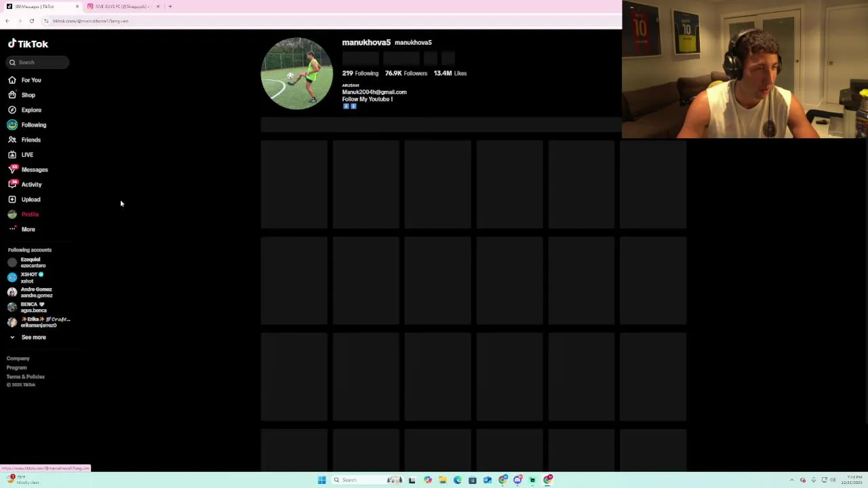868x488 pixels.
Task: Expand the Program footer section
Action: [x=17, y=367]
